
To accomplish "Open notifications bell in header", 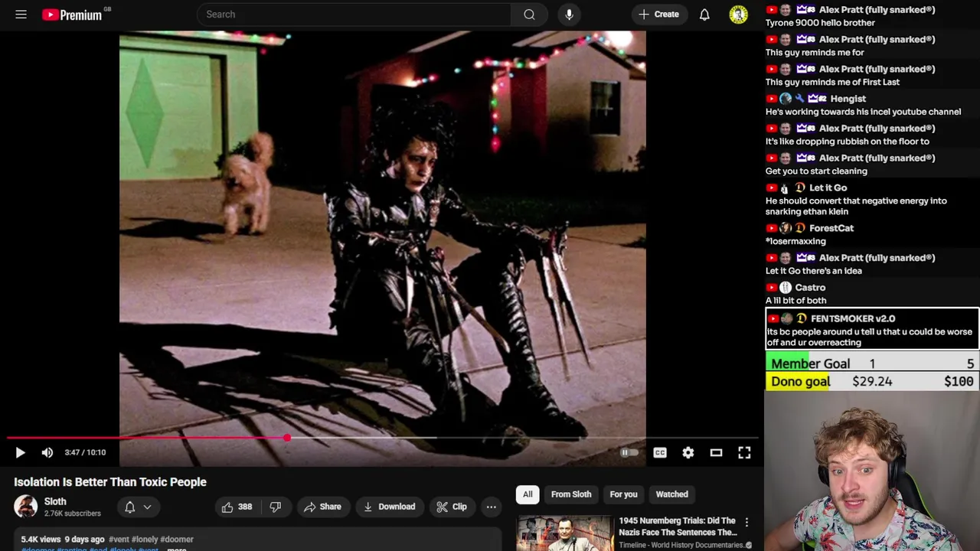I will (x=704, y=15).
